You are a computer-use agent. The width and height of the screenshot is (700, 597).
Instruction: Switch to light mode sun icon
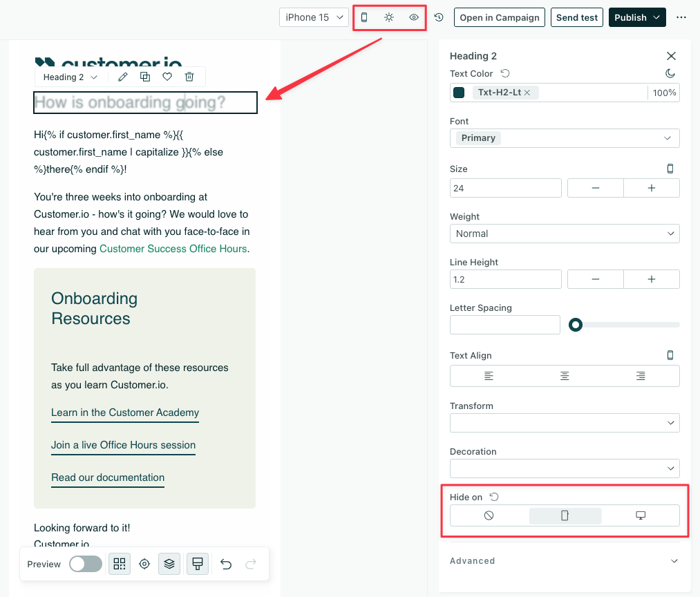(389, 17)
